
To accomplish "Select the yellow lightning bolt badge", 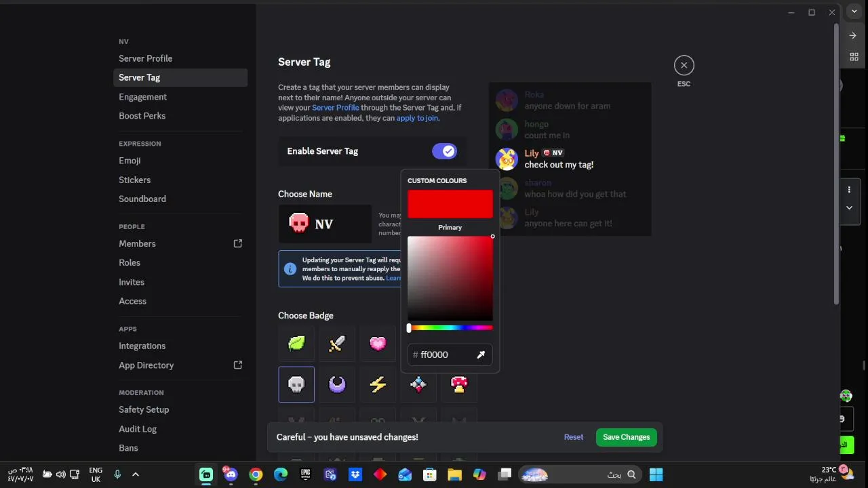I will pos(378,384).
